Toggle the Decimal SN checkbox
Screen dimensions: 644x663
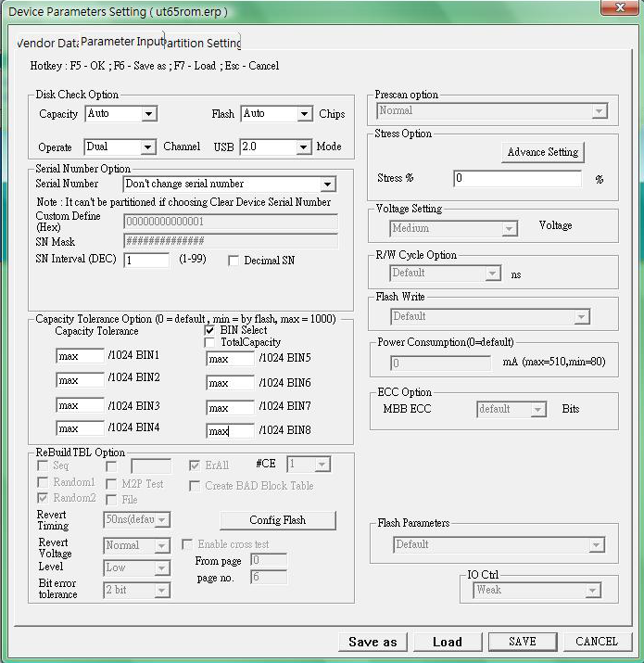coord(234,261)
